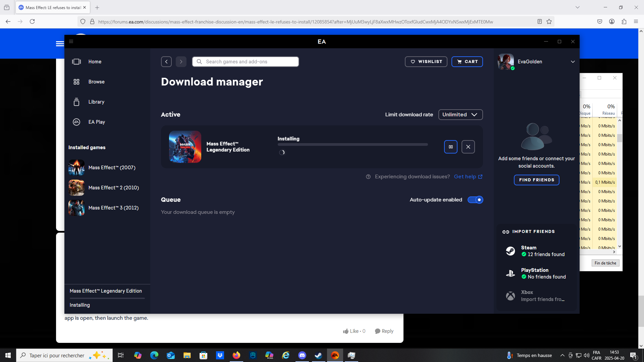Open a new Firefox tab

97,7
